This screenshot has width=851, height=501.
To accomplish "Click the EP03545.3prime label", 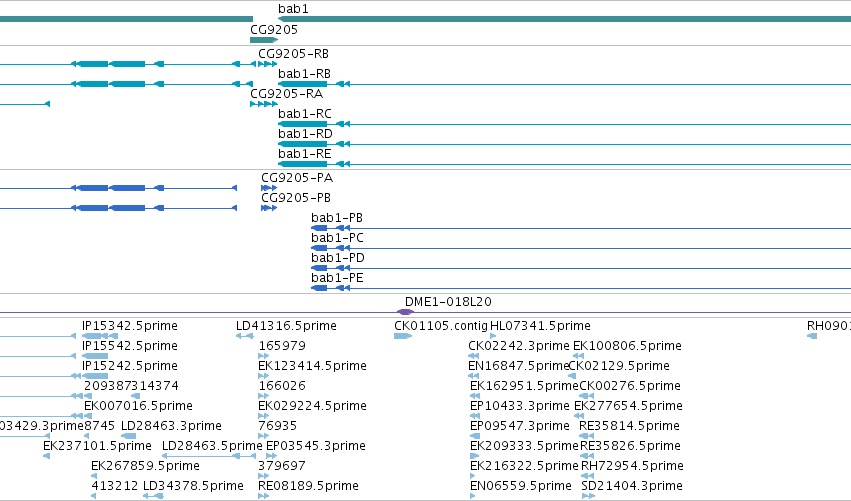I will click(x=316, y=447).
